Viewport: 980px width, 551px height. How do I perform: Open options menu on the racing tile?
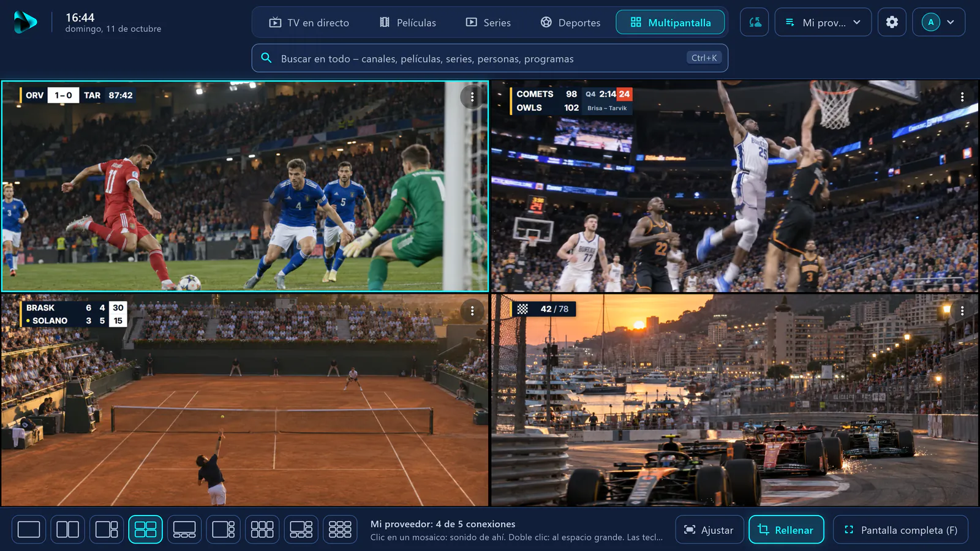coord(962,311)
